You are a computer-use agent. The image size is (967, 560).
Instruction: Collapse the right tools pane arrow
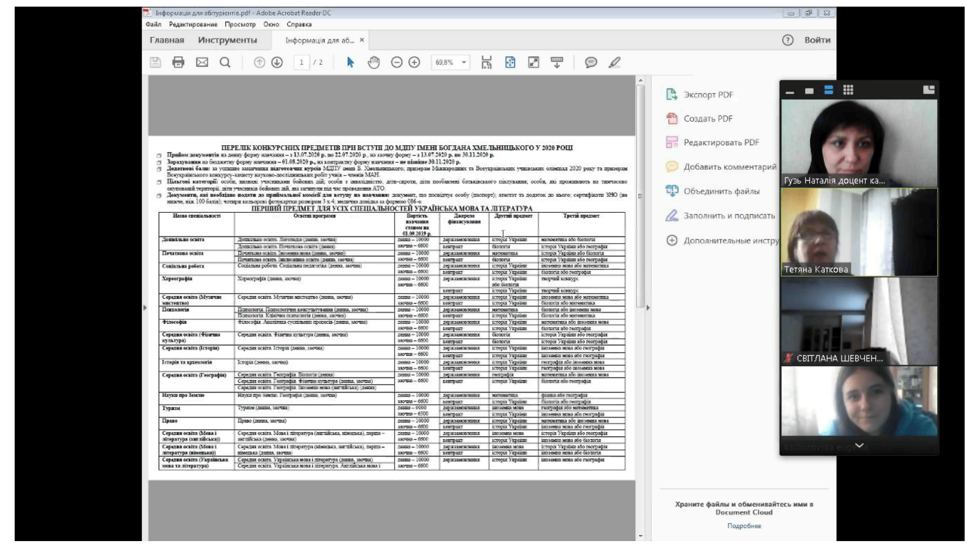point(648,308)
